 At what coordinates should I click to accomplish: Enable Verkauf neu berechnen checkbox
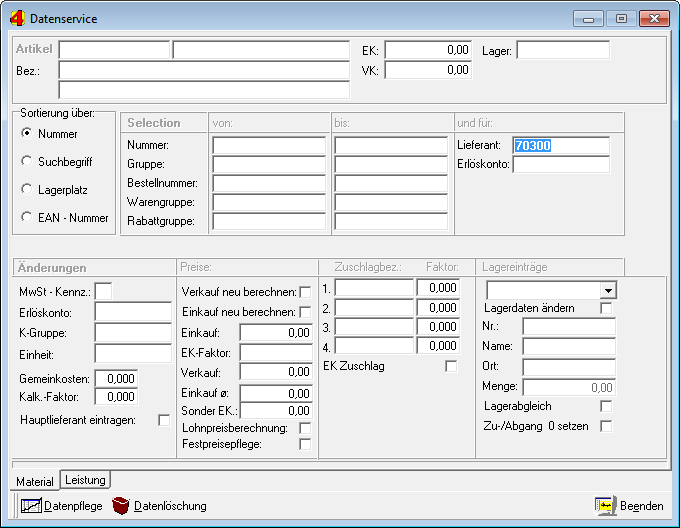click(305, 292)
